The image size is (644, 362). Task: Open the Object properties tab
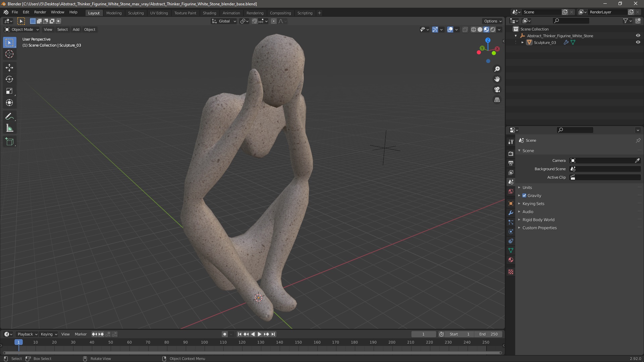511,203
